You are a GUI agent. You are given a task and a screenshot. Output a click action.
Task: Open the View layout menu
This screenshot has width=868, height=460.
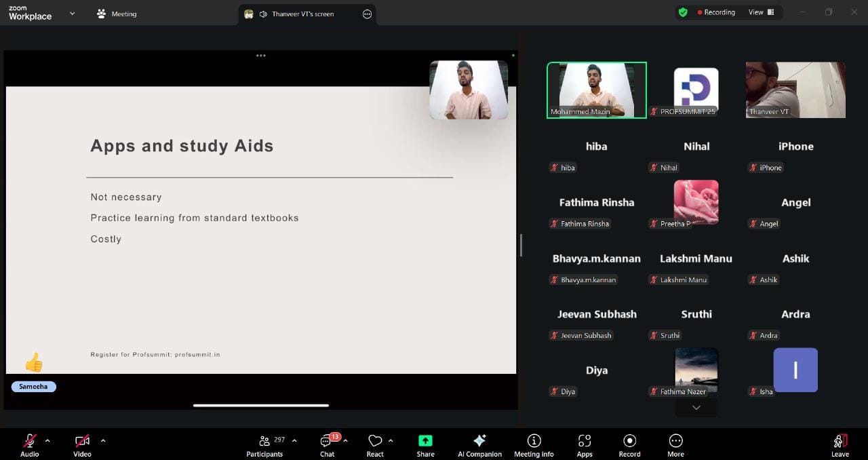tap(761, 12)
